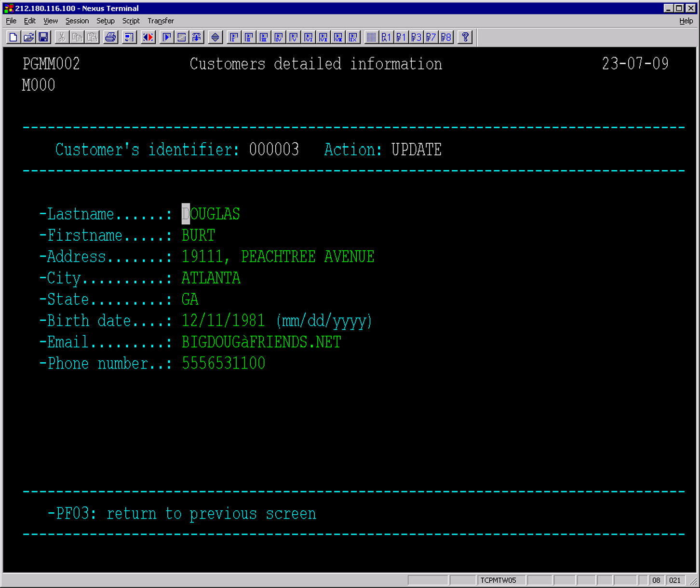Click the cursor row indicator 08
The height and width of the screenshot is (588, 700).
[x=656, y=580]
